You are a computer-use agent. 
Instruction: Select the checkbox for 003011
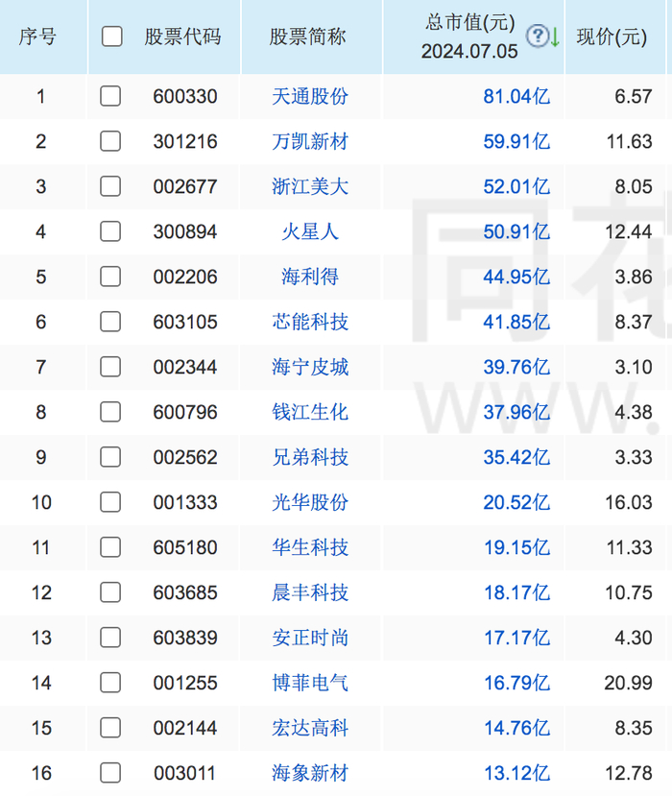110,773
